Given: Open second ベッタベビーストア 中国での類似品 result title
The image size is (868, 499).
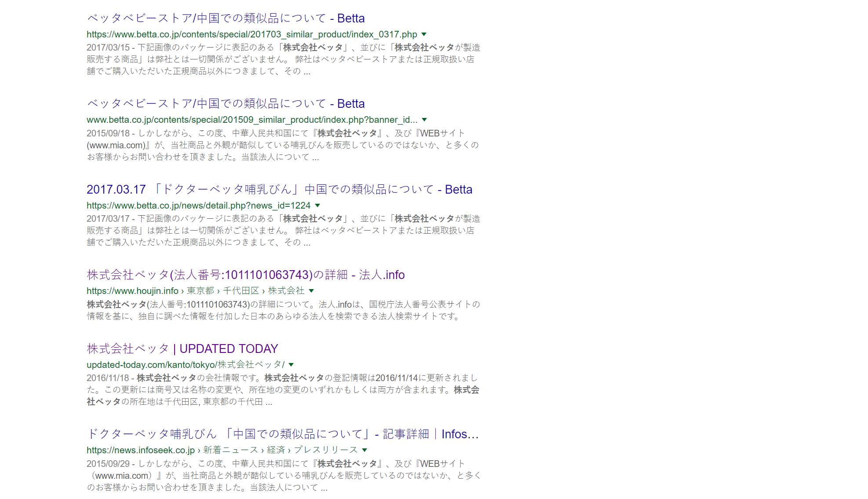Looking at the screenshot, I should coord(226,104).
